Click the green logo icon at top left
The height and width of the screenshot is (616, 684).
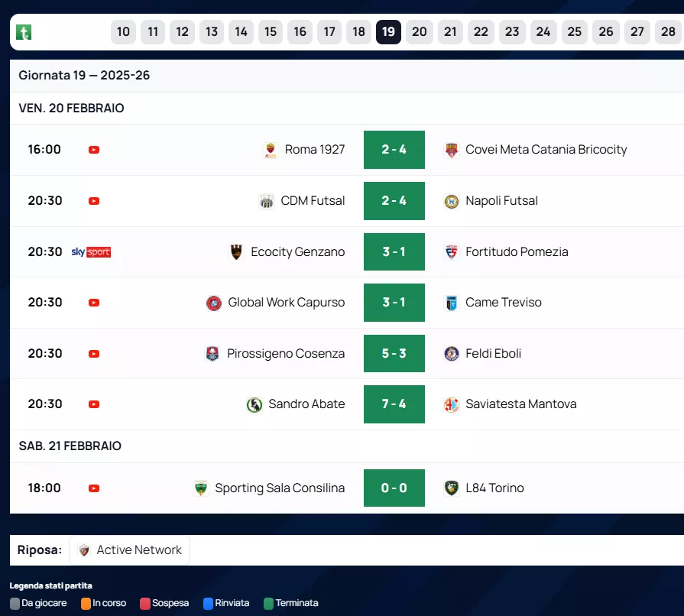click(24, 32)
